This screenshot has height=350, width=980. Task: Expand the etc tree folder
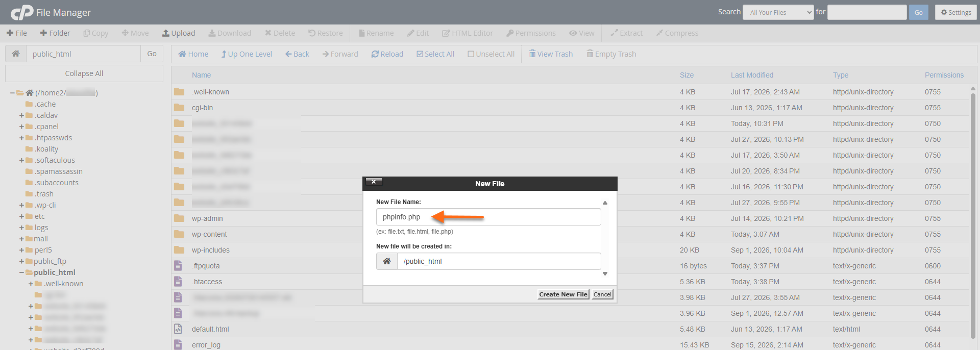click(x=21, y=216)
